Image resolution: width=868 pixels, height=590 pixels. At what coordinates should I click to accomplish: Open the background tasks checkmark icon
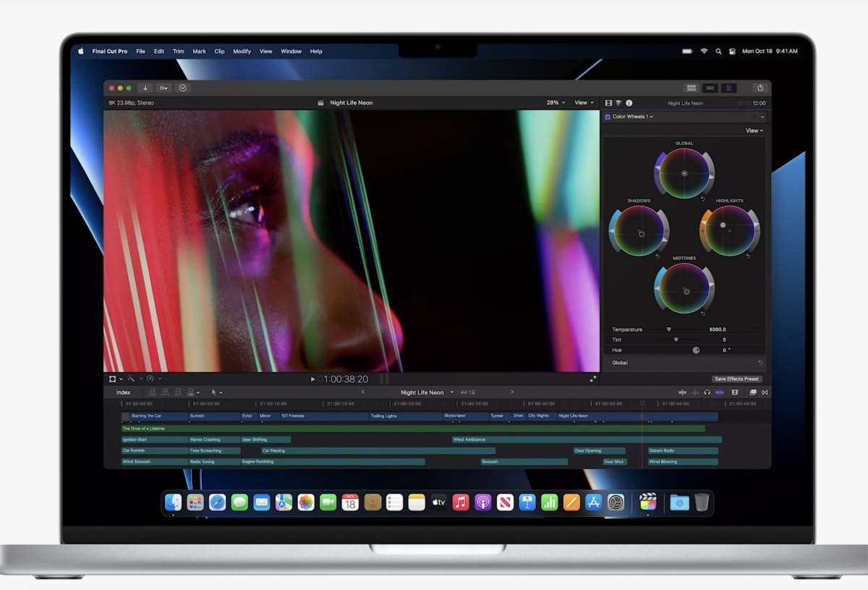[x=183, y=88]
